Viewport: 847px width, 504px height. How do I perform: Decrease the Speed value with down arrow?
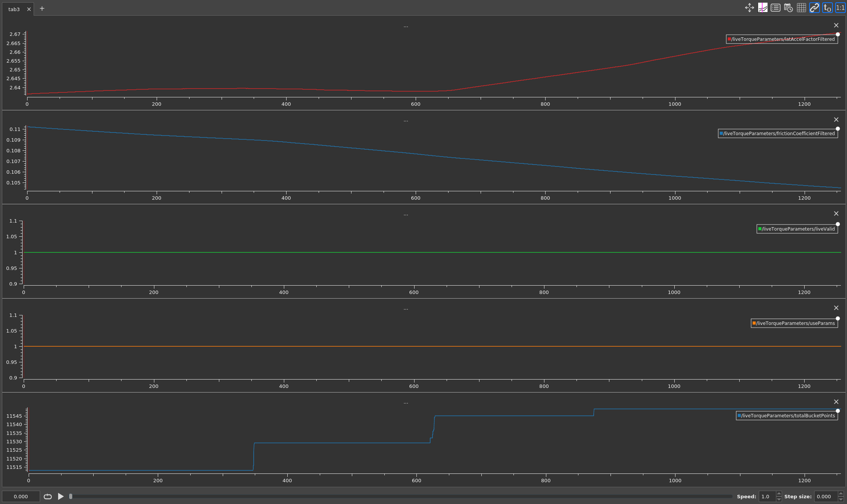(779, 499)
